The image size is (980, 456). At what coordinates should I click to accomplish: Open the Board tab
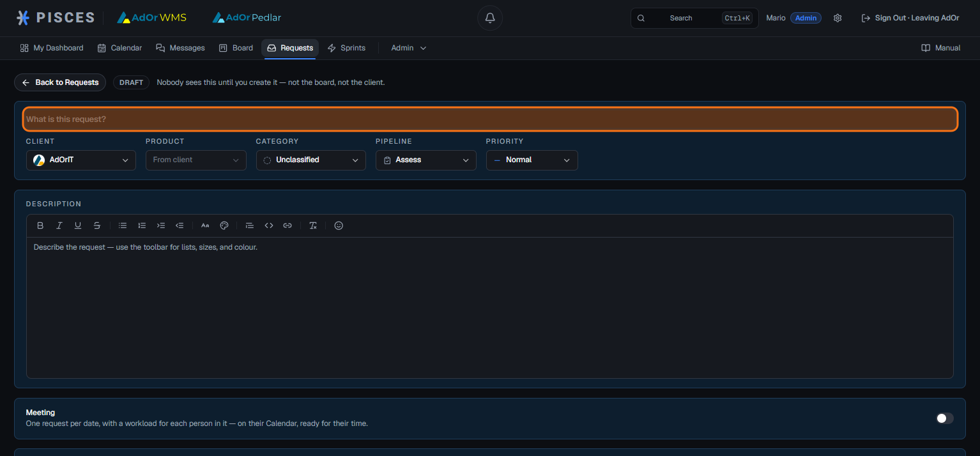(x=236, y=48)
